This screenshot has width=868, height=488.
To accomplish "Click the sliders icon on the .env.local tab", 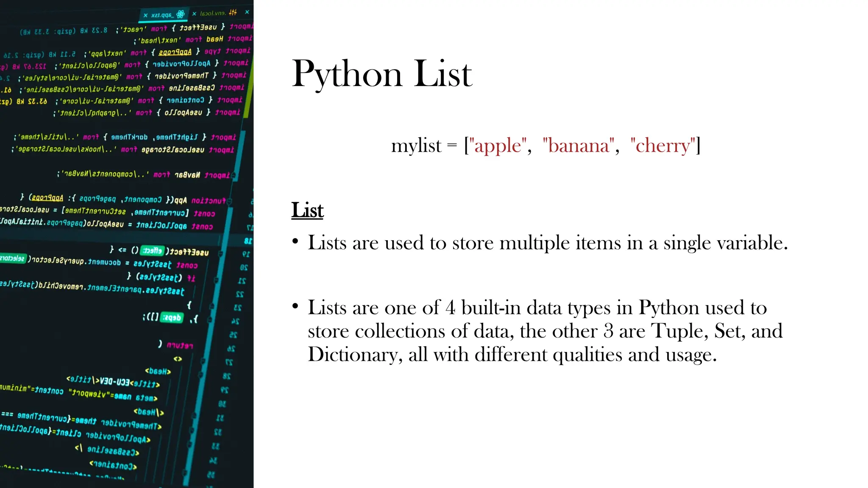I will (233, 13).
